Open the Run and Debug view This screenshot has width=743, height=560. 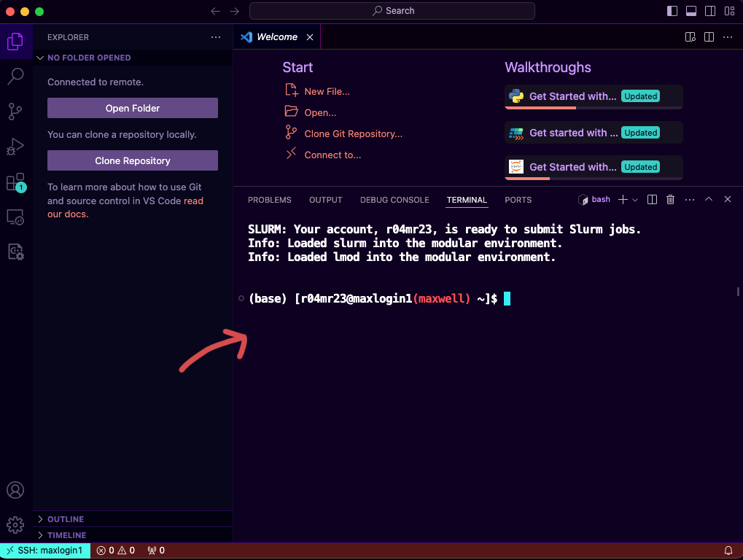[x=15, y=147]
